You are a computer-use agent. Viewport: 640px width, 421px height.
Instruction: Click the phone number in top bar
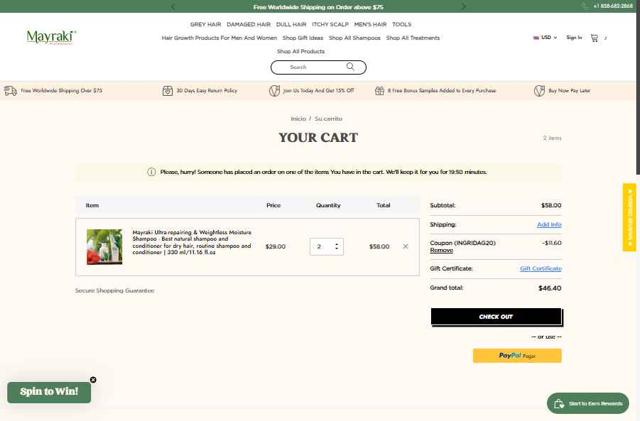point(613,6)
